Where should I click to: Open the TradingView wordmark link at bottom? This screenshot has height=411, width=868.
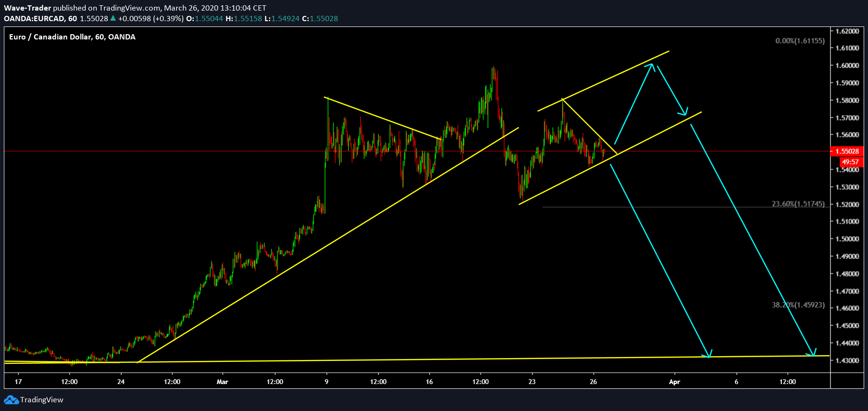[x=42, y=400]
